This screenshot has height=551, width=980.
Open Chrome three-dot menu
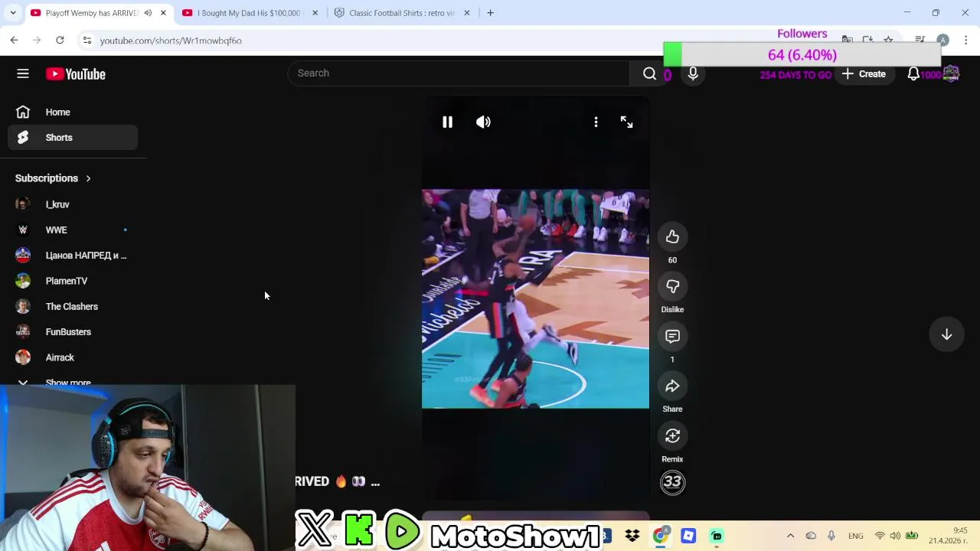[966, 40]
